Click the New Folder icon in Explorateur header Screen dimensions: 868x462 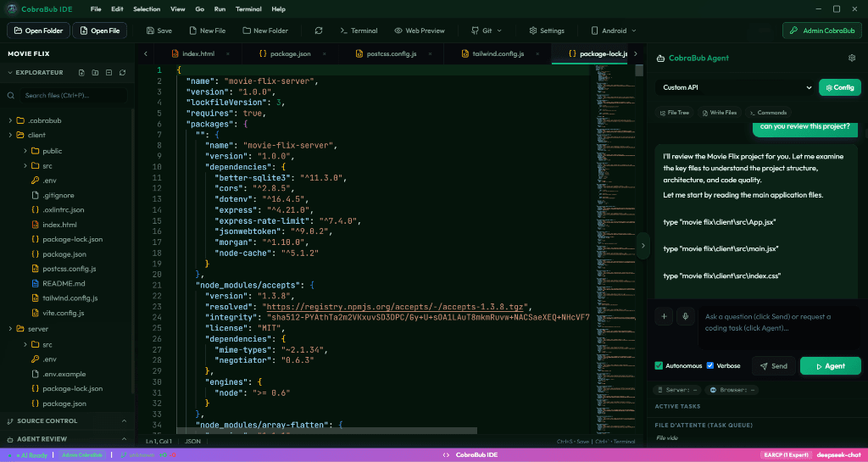95,73
